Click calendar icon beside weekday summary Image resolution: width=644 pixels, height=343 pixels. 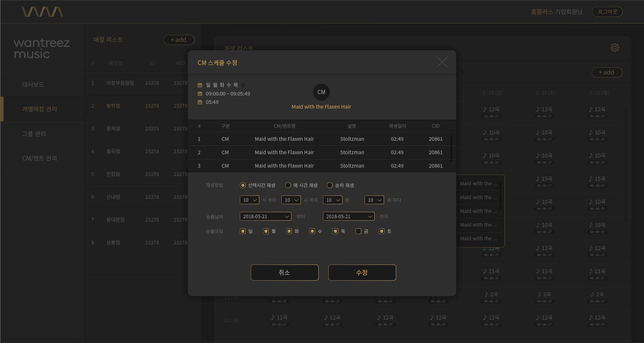tap(200, 85)
